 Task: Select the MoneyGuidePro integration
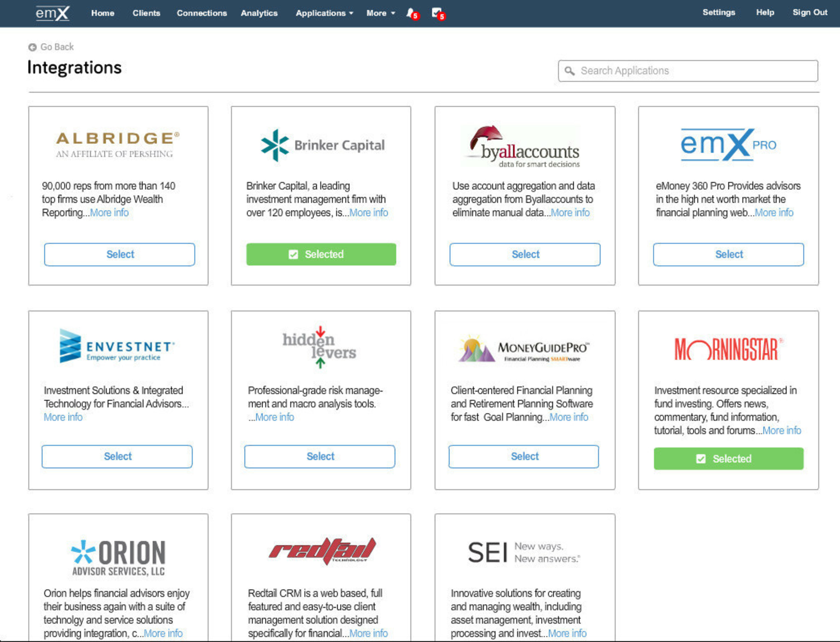point(524,456)
